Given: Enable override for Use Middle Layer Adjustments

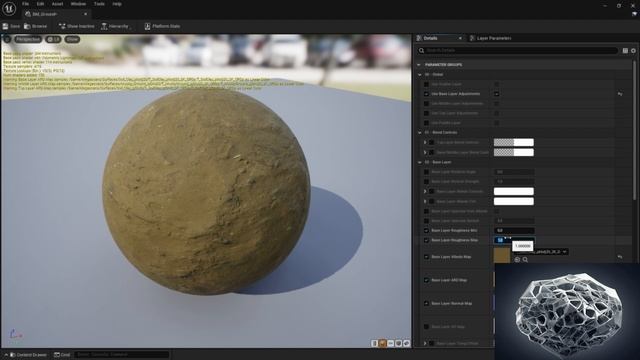Looking at the screenshot, I should tap(426, 104).
